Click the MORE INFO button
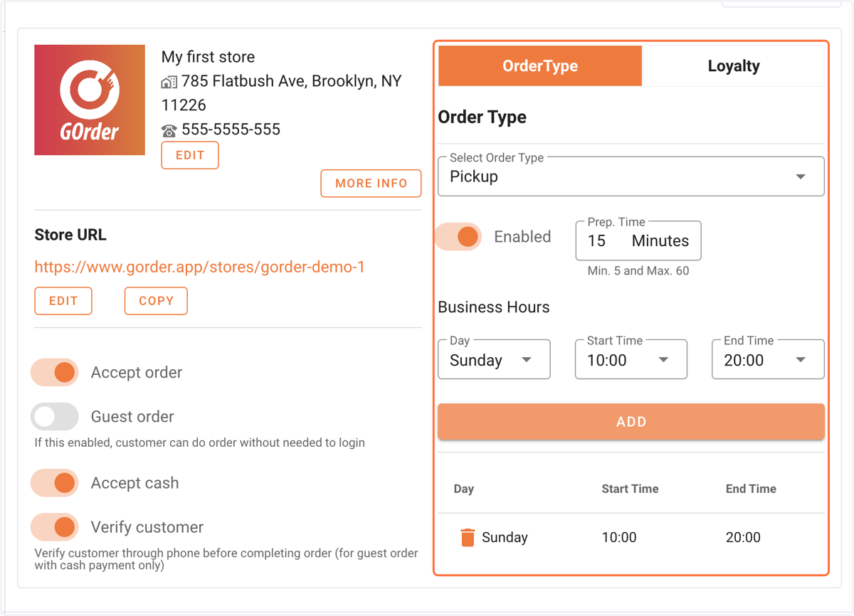 pyautogui.click(x=371, y=183)
